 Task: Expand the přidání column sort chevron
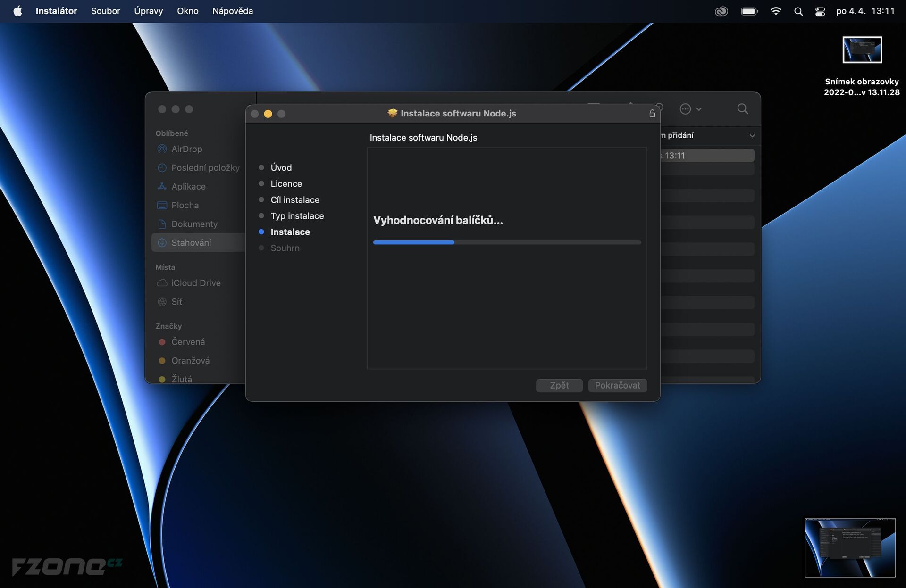click(752, 136)
